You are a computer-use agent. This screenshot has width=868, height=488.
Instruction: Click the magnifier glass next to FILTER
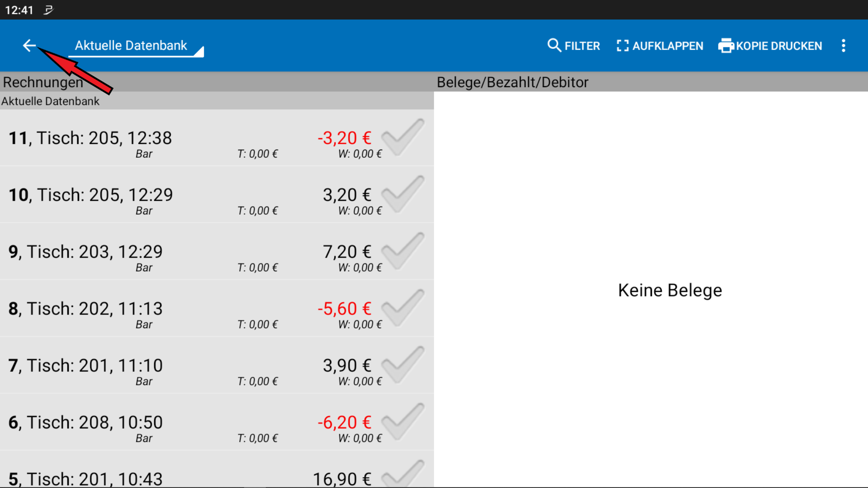554,45
